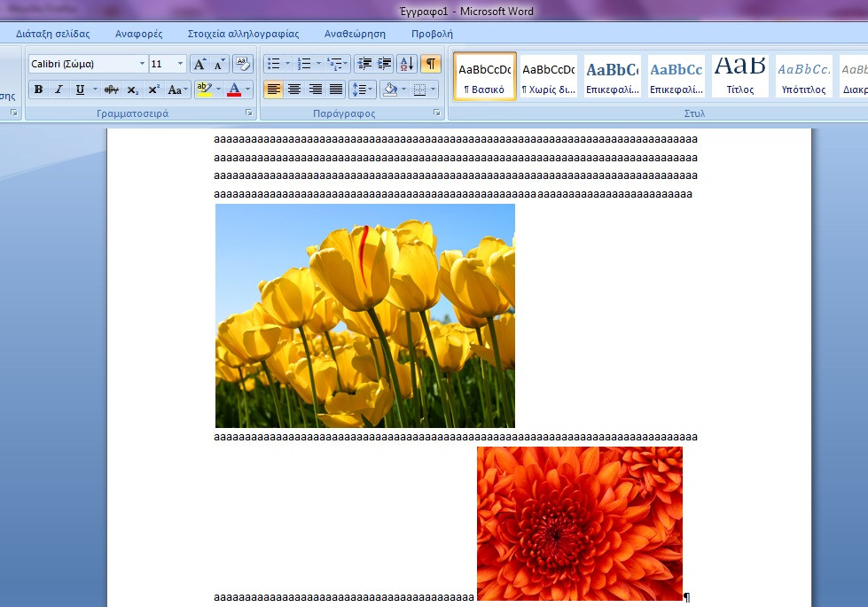868x607 pixels.
Task: Apply the Τίτλος style
Action: [x=740, y=77]
